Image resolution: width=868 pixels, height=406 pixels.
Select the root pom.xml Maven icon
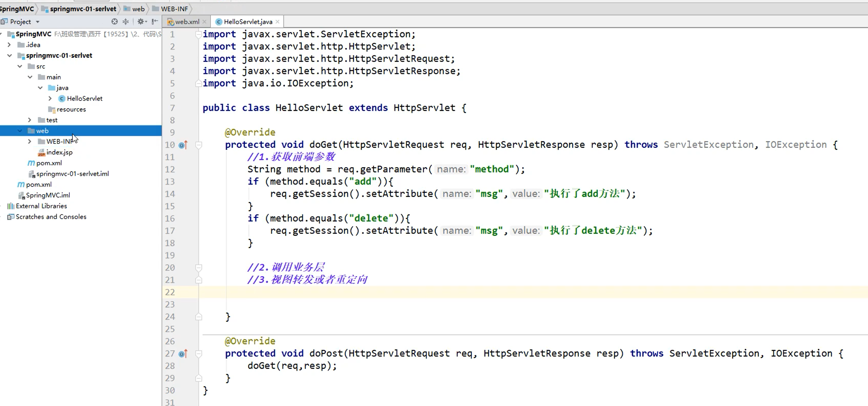(21, 185)
